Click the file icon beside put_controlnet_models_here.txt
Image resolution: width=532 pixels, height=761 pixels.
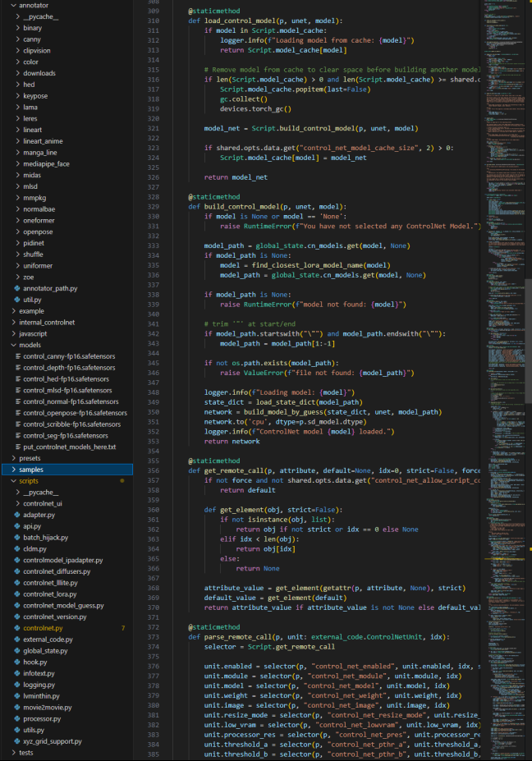point(17,447)
